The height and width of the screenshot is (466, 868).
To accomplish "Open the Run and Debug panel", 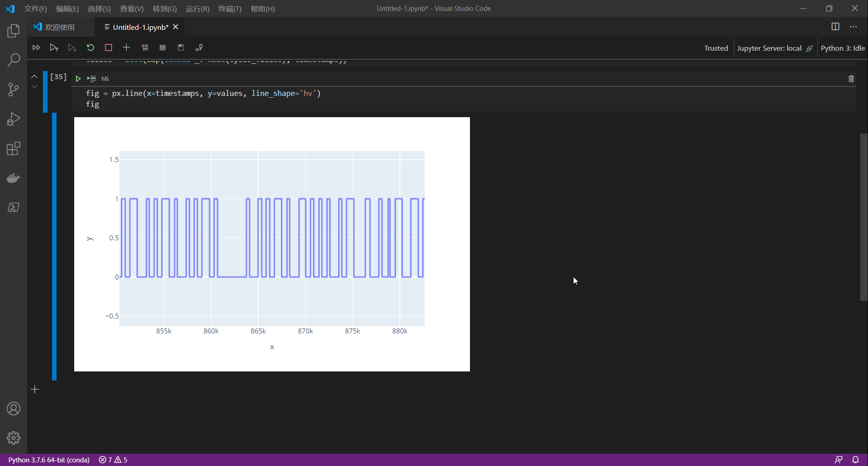I will tap(14, 119).
